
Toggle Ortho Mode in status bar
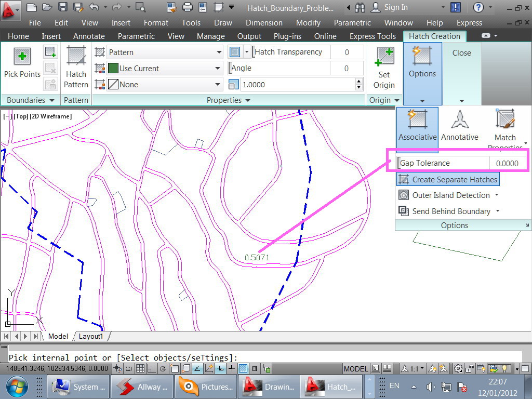coord(151,368)
